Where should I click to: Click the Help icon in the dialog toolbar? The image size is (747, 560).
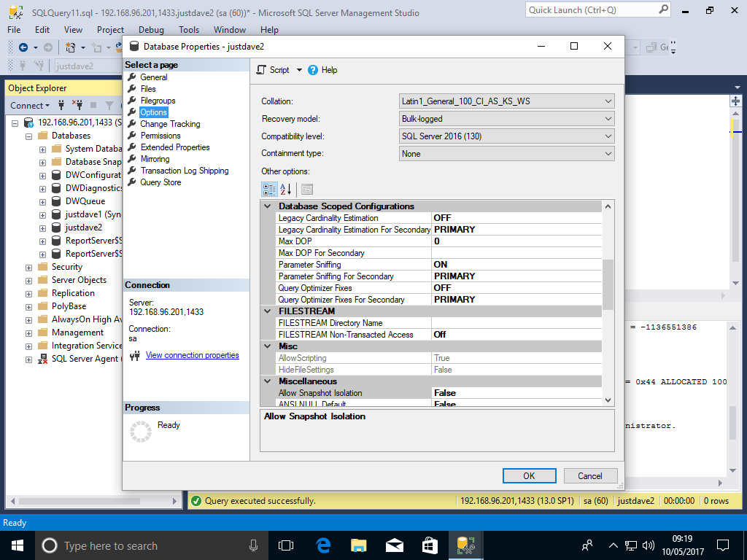[x=313, y=70]
